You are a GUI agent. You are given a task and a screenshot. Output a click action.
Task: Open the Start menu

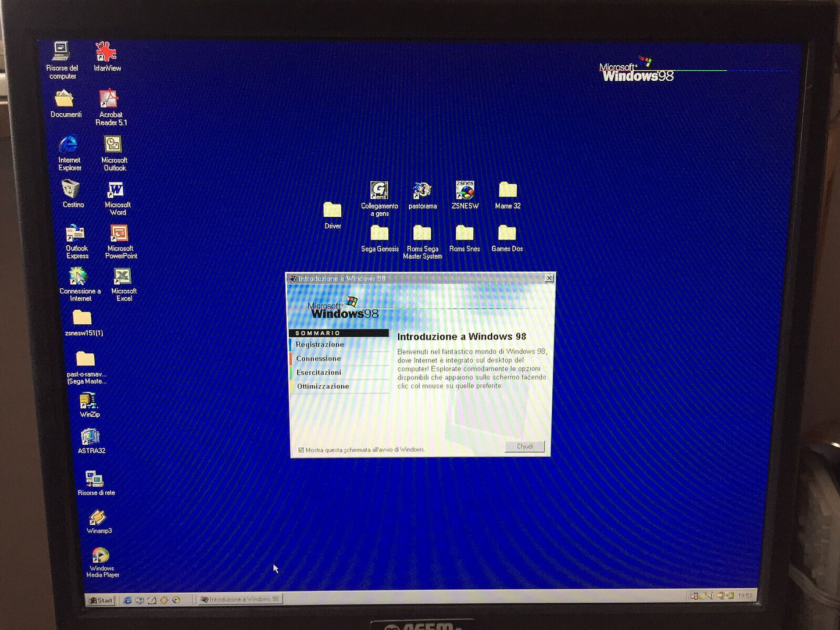(101, 599)
